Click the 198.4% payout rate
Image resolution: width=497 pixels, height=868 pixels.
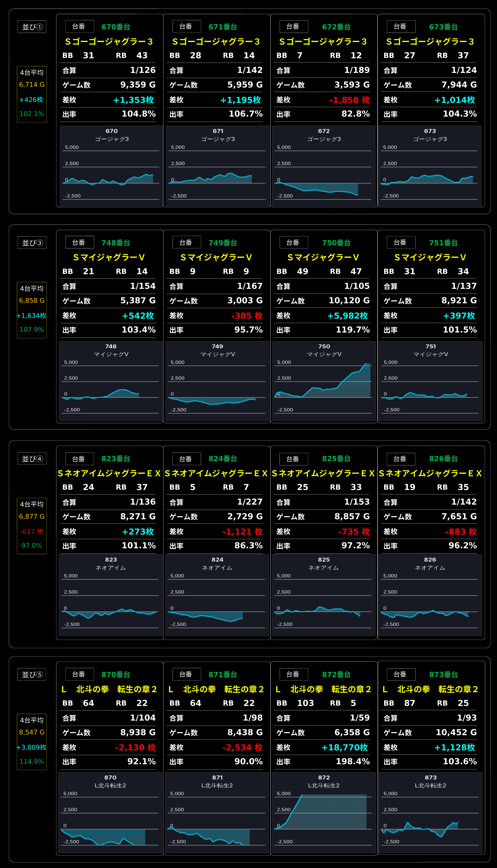pos(353,761)
